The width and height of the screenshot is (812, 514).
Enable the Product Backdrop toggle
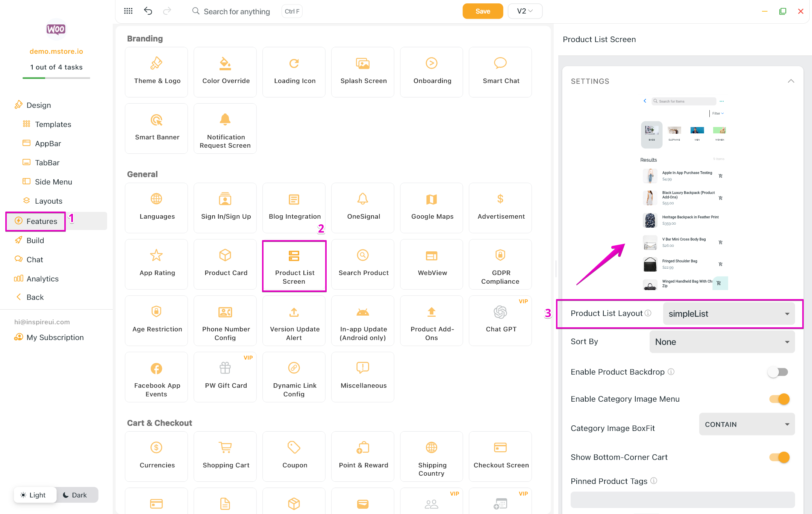pos(778,372)
